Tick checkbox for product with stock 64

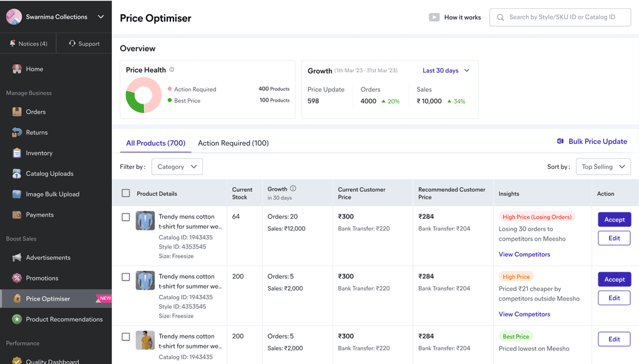[x=126, y=217]
